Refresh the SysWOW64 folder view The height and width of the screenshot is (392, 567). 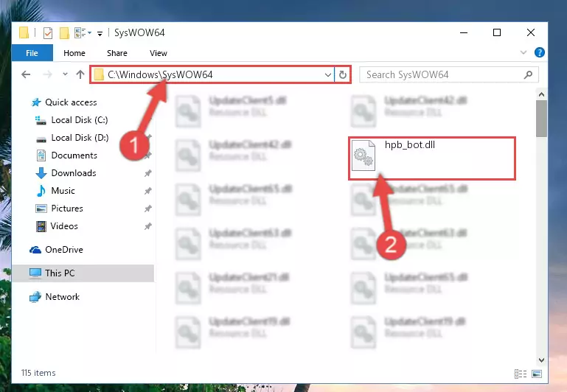click(342, 74)
